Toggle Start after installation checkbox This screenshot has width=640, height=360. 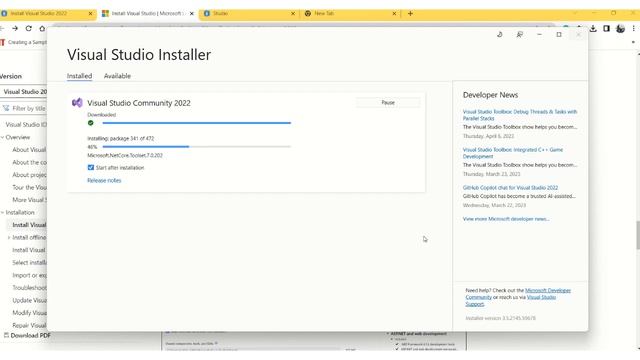pyautogui.click(x=91, y=167)
